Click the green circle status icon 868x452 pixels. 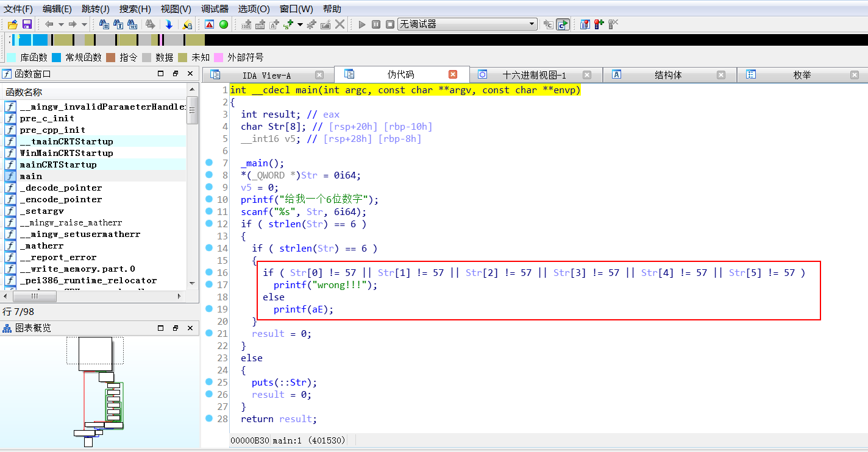click(224, 24)
